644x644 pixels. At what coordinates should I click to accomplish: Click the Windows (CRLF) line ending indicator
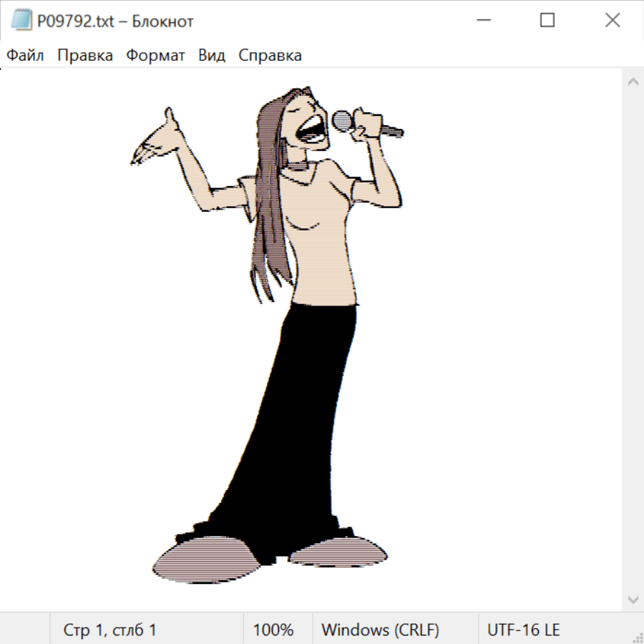tap(380, 630)
